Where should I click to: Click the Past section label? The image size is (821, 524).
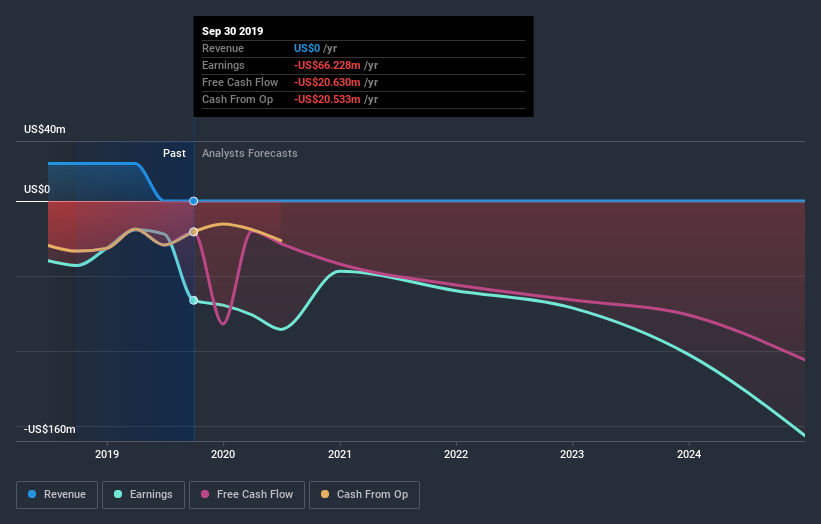pos(174,153)
